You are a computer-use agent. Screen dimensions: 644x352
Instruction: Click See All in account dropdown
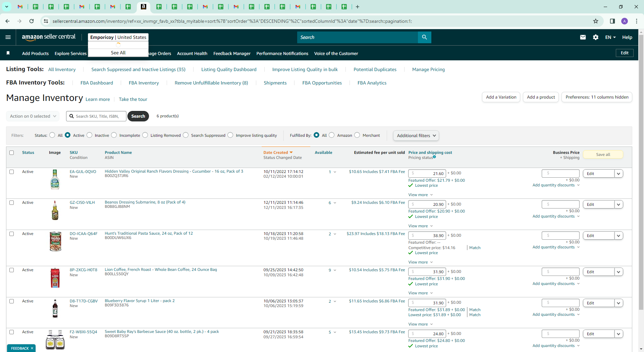point(118,53)
